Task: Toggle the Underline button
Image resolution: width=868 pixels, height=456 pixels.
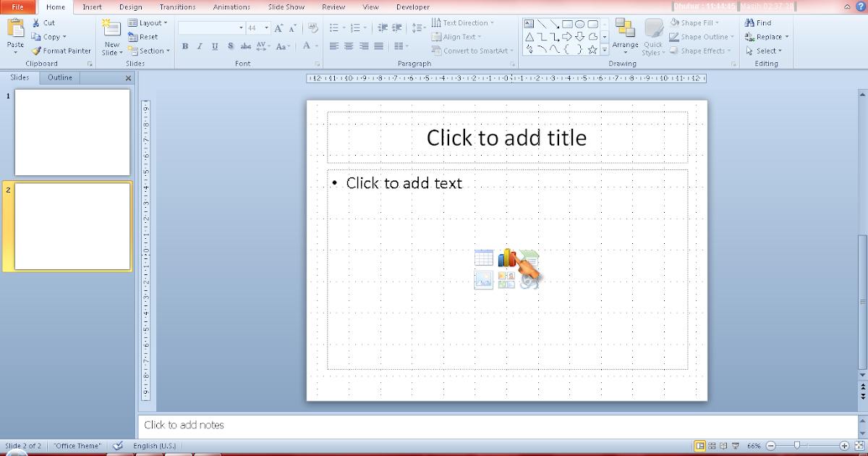Action: (215, 46)
